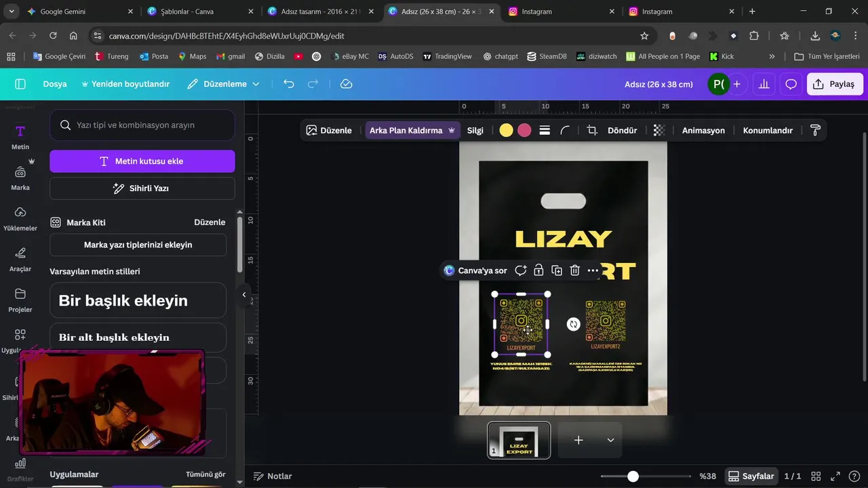The image size is (868, 488).
Task: Switch to Adsız tasarım 2016 tab
Action: click(x=320, y=12)
